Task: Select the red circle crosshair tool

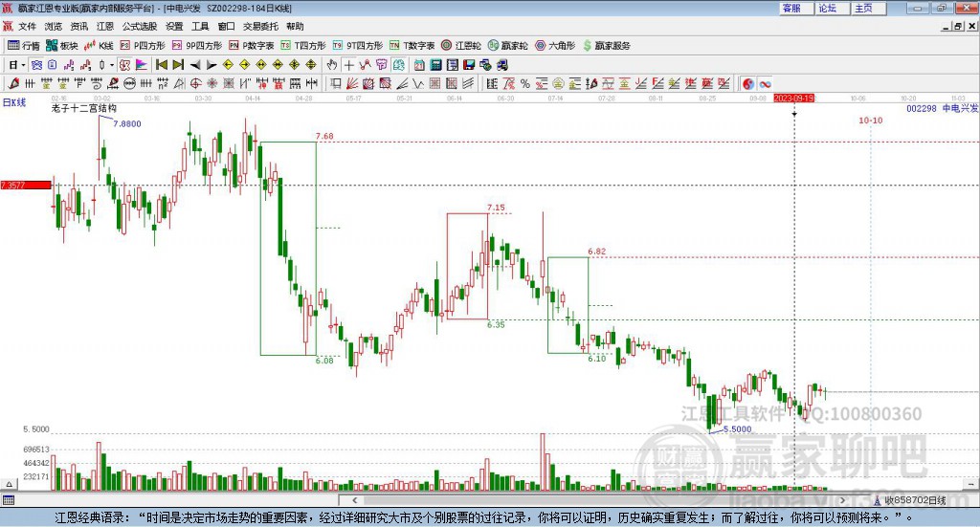Action: click(x=195, y=83)
